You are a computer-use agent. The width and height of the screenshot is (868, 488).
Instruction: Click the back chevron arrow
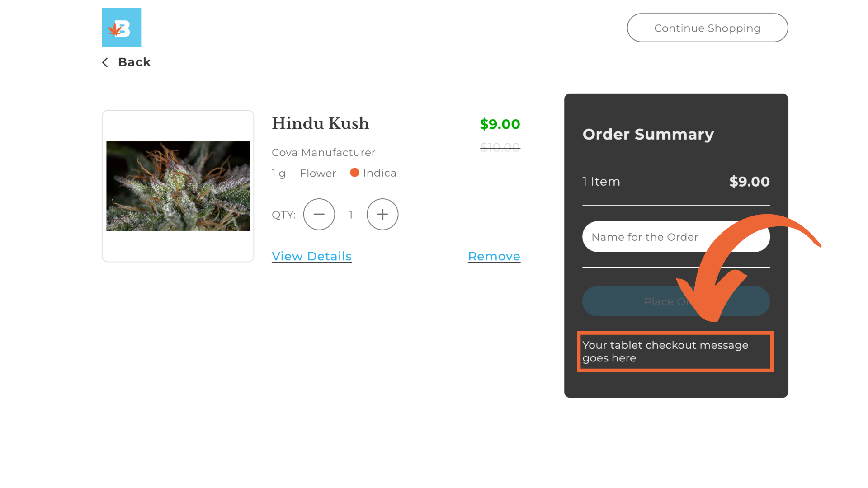tap(105, 62)
